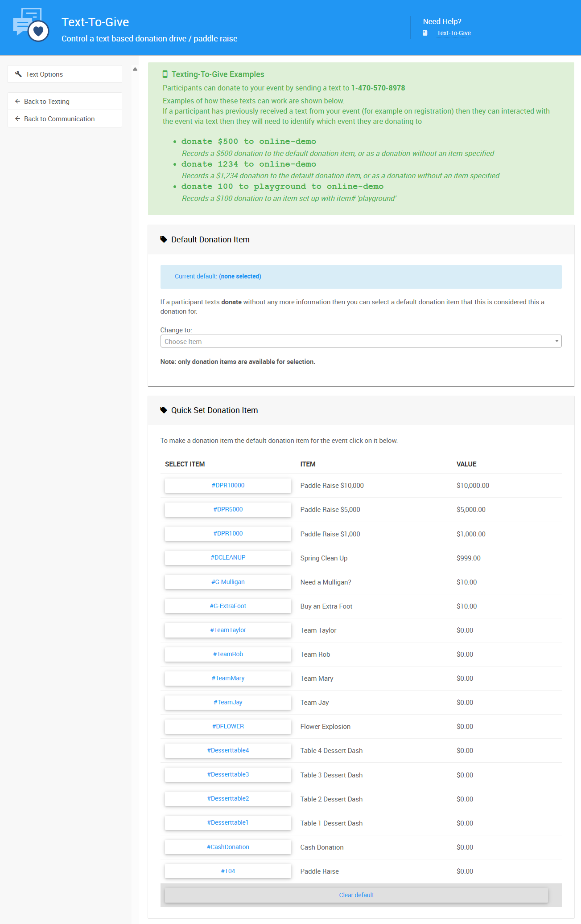Viewport: 581px width, 924px height.
Task: Click the dropdown arrow on Change to field
Action: coord(556,341)
